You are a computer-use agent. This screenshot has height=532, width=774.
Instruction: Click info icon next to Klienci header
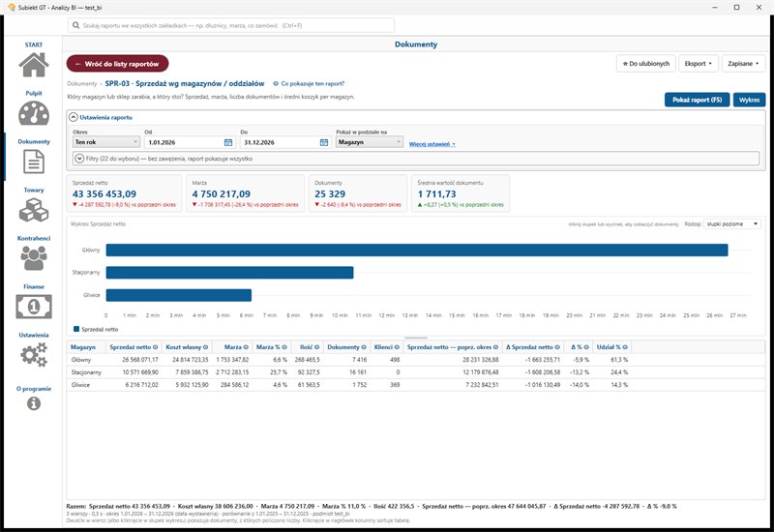[397, 347]
